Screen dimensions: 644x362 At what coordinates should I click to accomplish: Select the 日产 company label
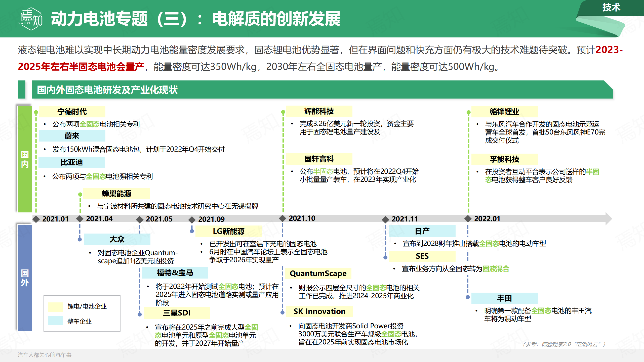click(422, 231)
